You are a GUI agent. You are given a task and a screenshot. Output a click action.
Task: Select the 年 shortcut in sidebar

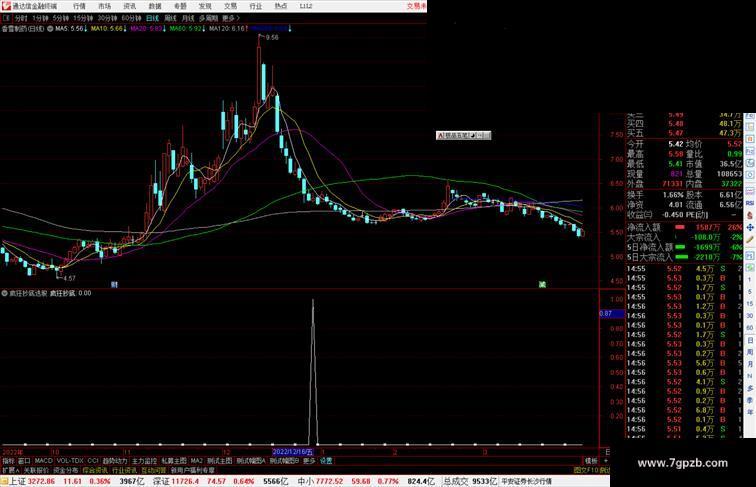pos(750,412)
